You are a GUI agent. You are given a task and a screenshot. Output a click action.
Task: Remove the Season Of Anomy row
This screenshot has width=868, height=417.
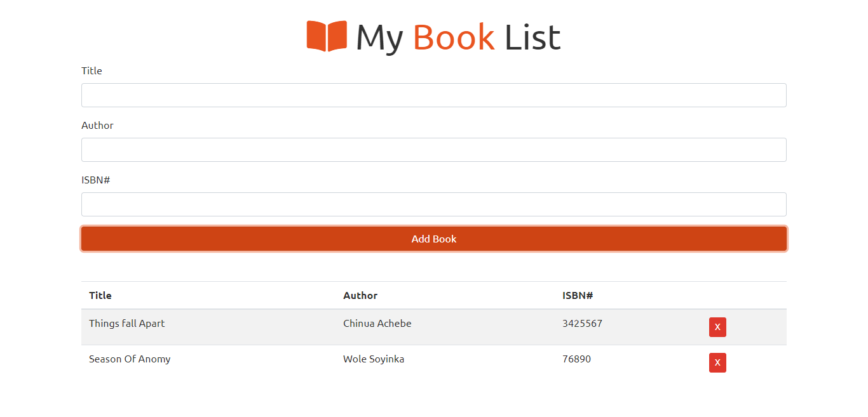click(717, 362)
